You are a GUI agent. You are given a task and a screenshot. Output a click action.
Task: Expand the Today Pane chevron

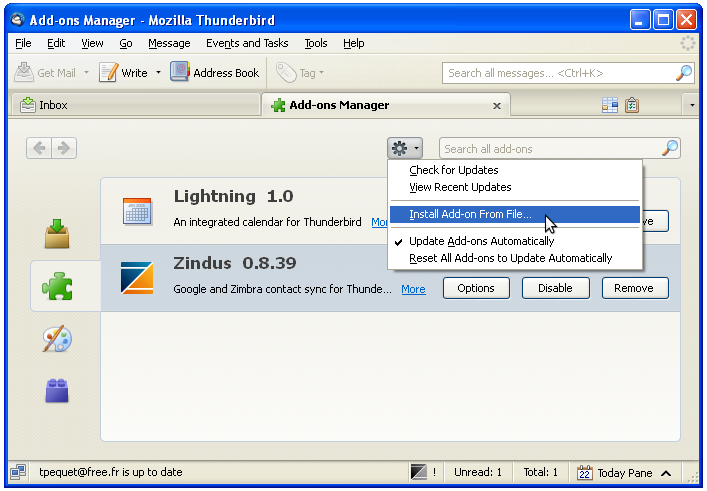[x=666, y=473]
